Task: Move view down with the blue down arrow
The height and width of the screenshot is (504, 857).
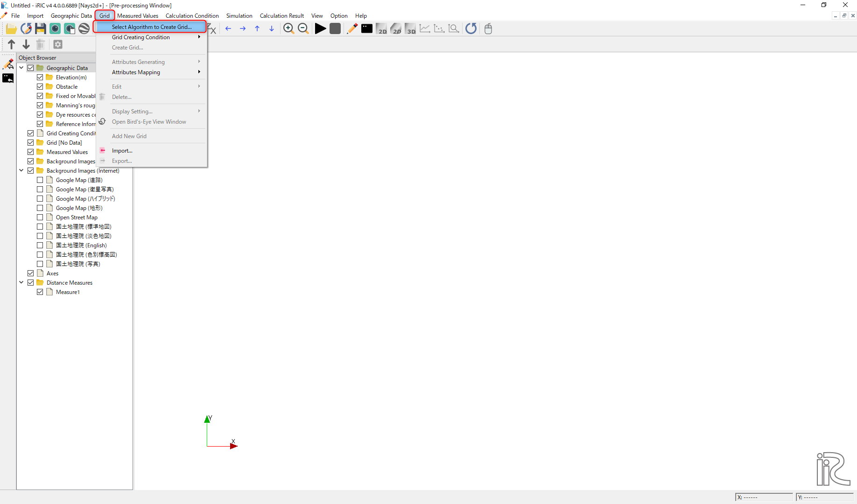Action: (x=272, y=29)
